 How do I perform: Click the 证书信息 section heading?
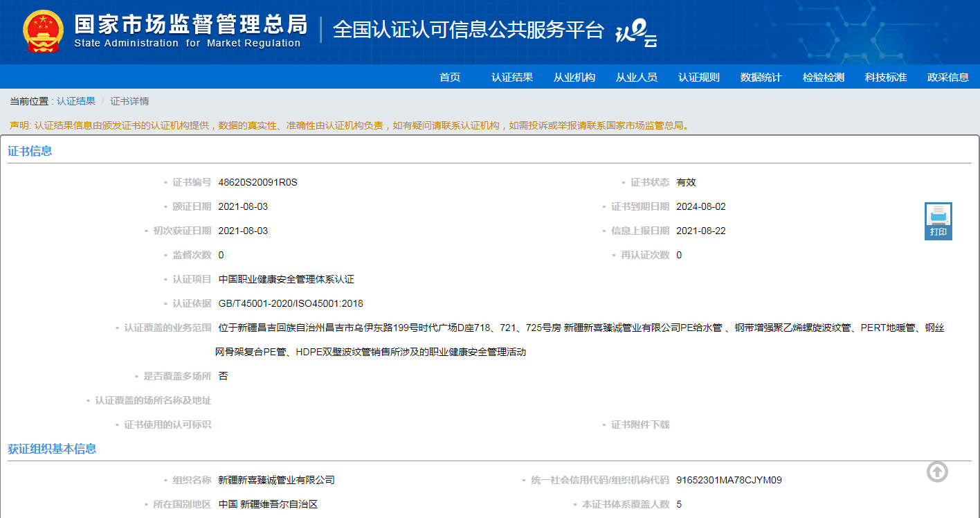30,151
